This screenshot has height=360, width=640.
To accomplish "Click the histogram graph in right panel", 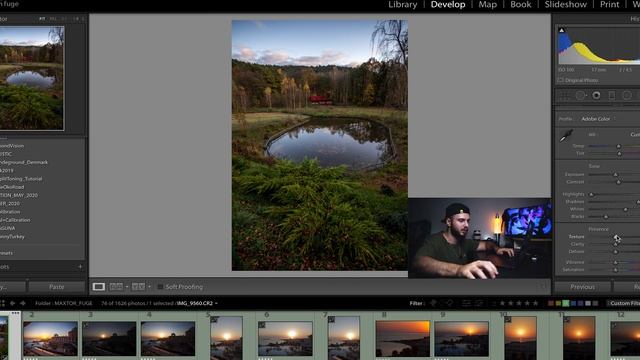I will click(x=599, y=46).
